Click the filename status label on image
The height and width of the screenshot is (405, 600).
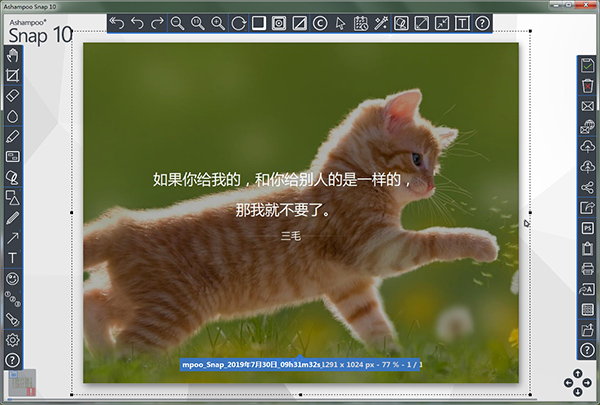click(x=300, y=365)
